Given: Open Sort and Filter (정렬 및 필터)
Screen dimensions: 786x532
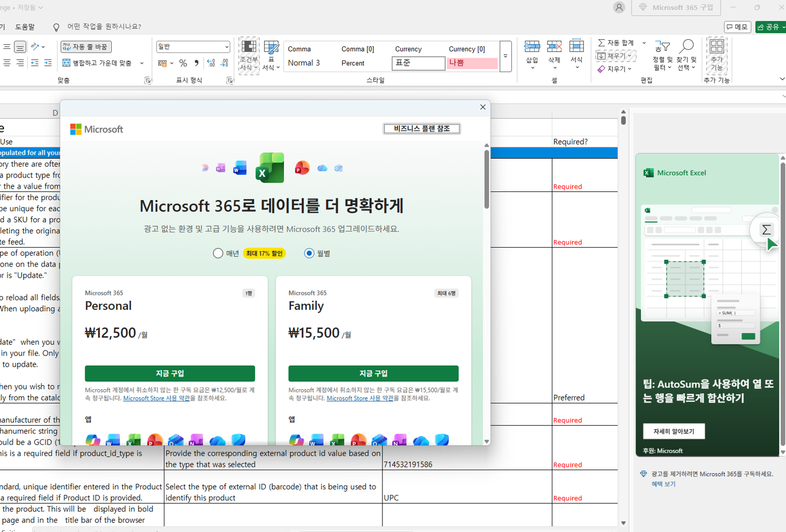Looking at the screenshot, I should click(662, 55).
